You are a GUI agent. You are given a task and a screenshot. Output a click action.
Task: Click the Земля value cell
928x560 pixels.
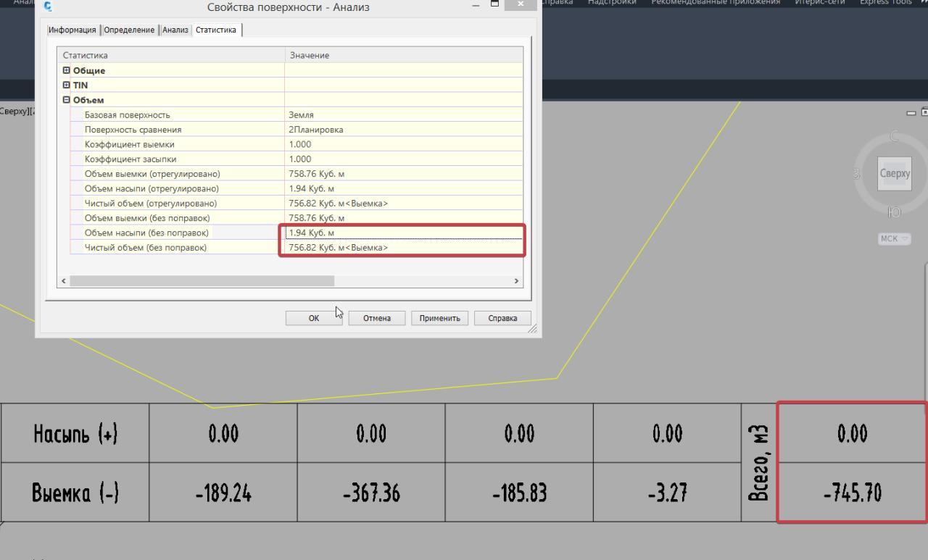click(404, 114)
